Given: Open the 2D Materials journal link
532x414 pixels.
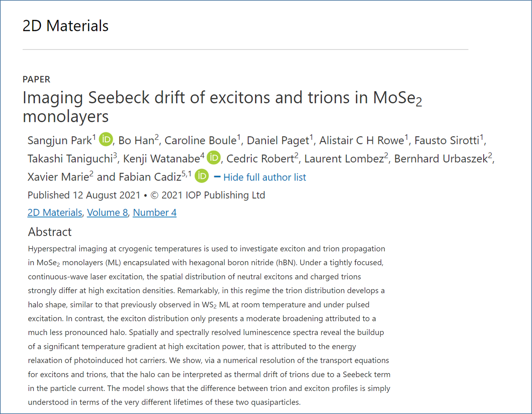Looking at the screenshot, I should pyautogui.click(x=55, y=212).
